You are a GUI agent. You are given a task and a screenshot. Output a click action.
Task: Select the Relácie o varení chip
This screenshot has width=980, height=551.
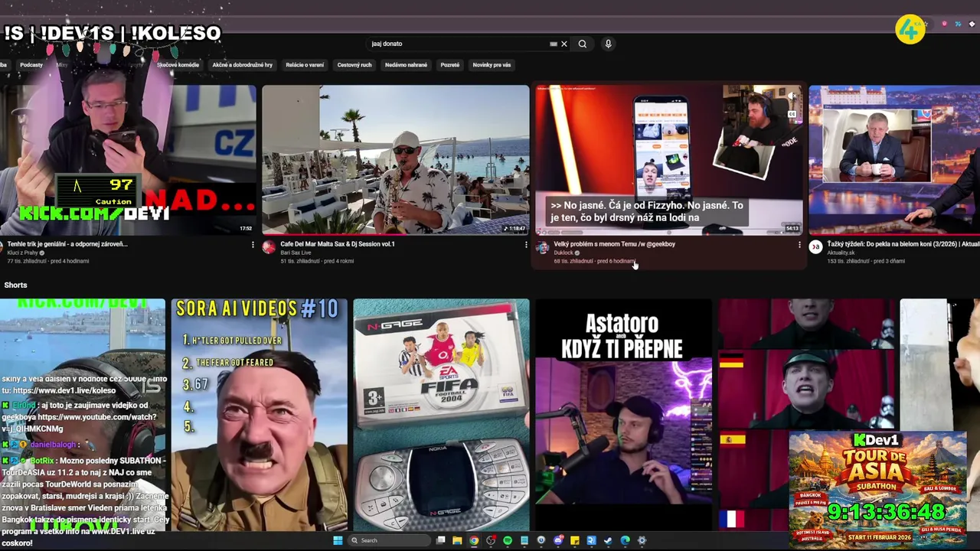pos(305,65)
